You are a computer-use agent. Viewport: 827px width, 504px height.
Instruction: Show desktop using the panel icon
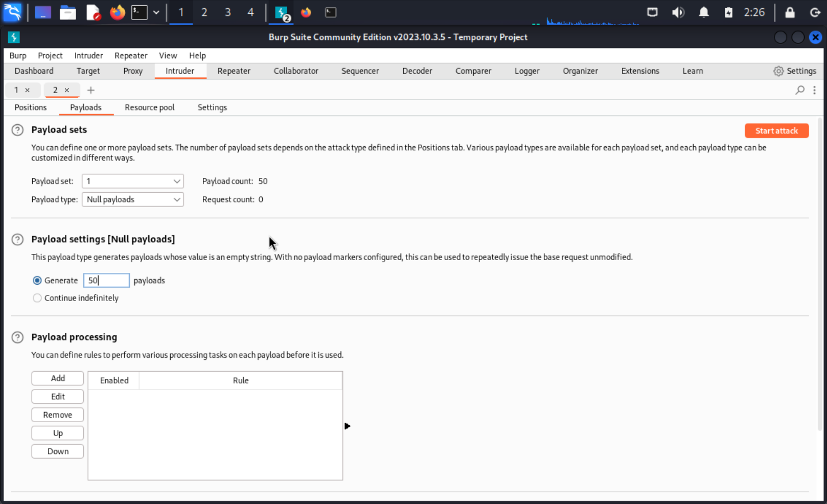(43, 12)
